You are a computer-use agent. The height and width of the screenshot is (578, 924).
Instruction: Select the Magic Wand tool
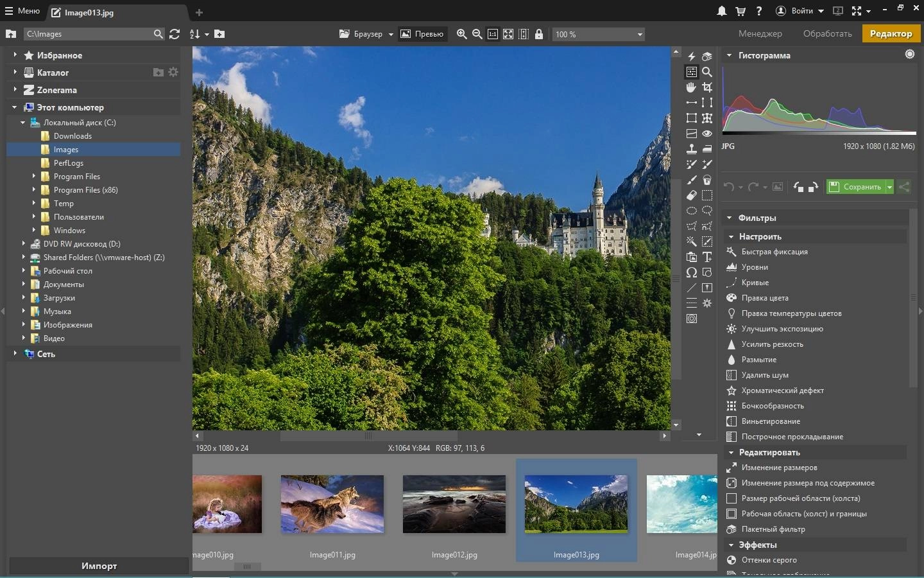click(x=692, y=241)
